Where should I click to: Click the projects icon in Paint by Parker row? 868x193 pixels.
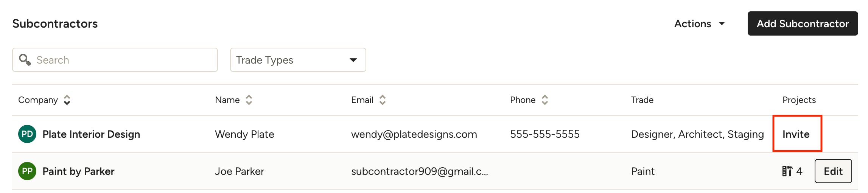pyautogui.click(x=787, y=171)
